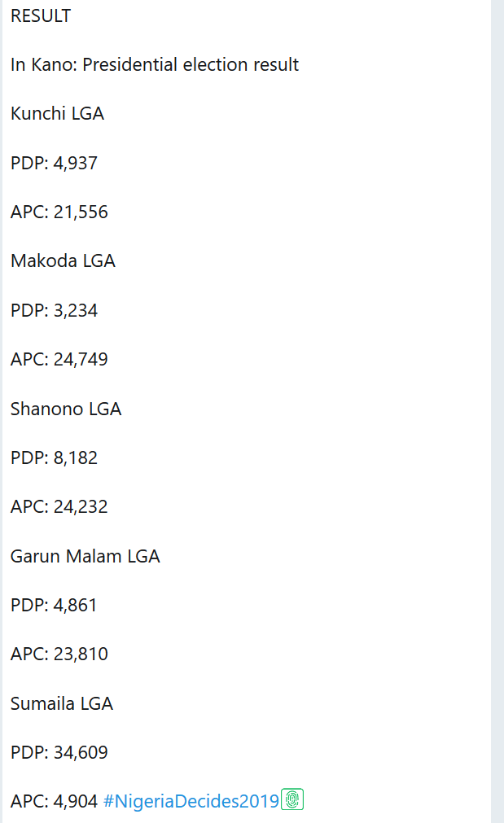Open the #NigeriaDecides2019 hashtag link

tap(191, 801)
